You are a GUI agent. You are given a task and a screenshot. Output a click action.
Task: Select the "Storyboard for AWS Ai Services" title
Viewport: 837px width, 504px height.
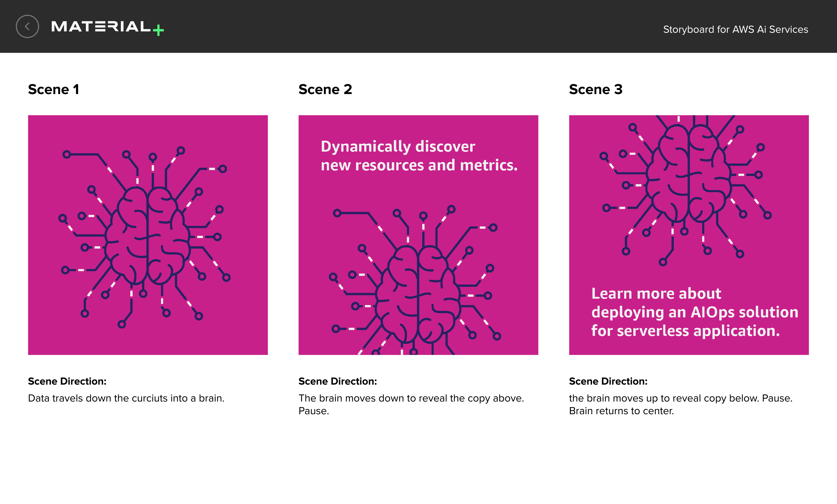point(735,30)
